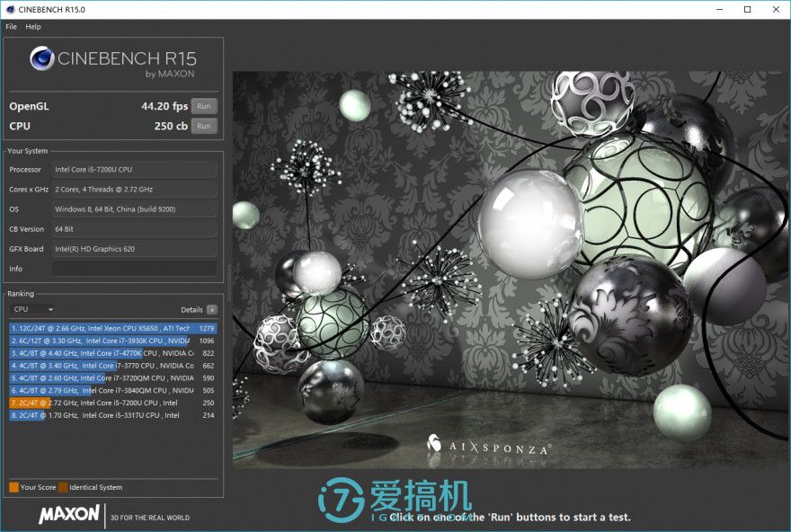The image size is (791, 532).
Task: Run the CPU benchmark test
Action: tap(204, 126)
